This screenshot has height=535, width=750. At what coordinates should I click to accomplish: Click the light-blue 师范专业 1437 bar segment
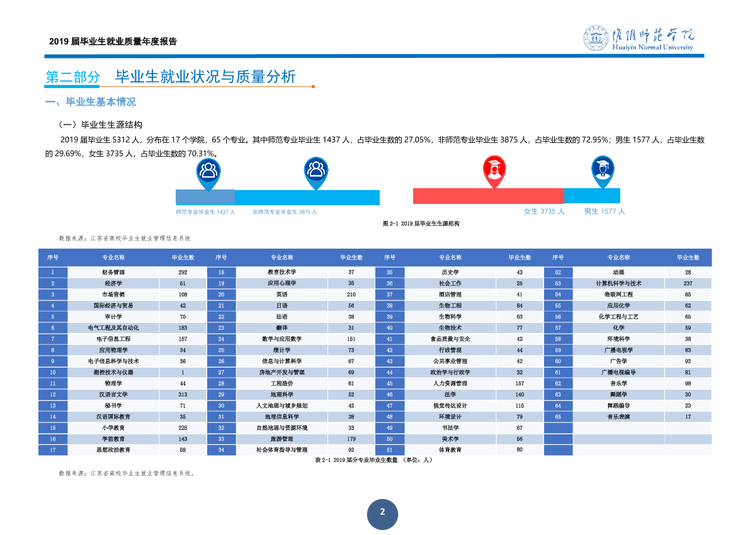coord(205,197)
